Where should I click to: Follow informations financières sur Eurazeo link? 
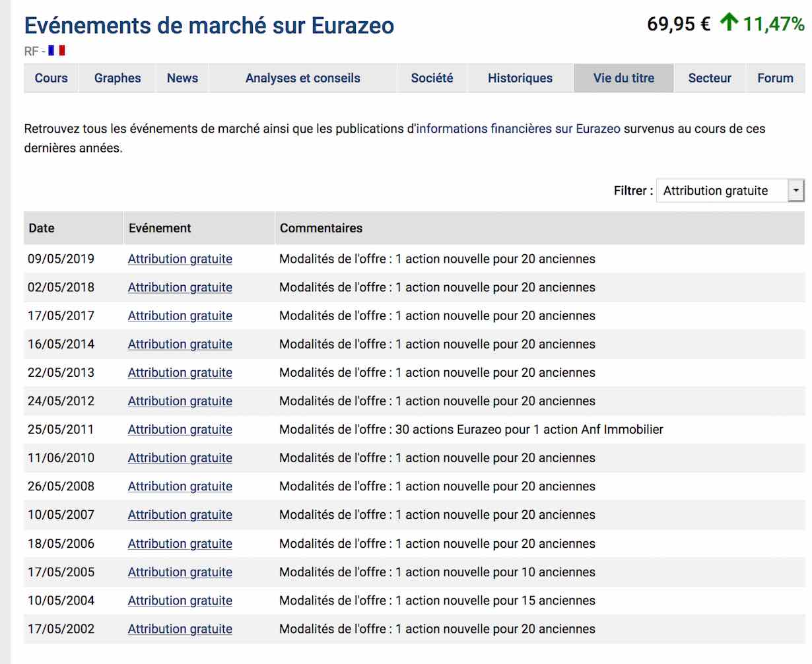pyautogui.click(x=518, y=129)
